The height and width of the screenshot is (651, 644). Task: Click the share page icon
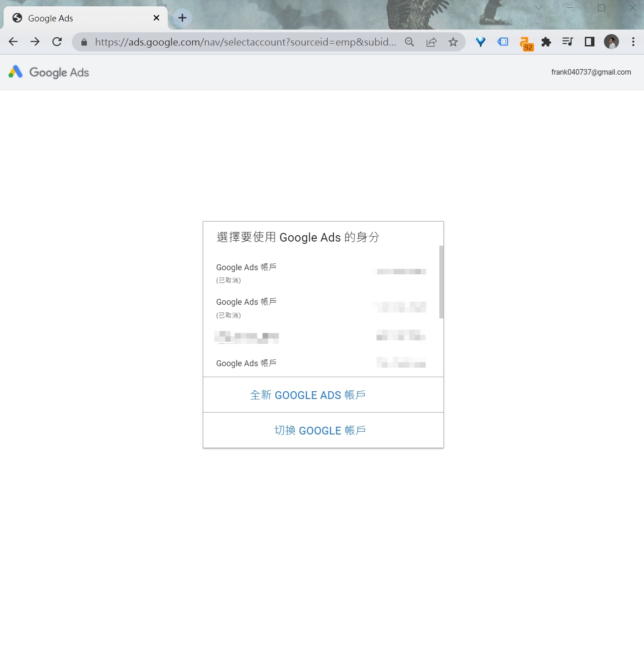click(x=431, y=42)
